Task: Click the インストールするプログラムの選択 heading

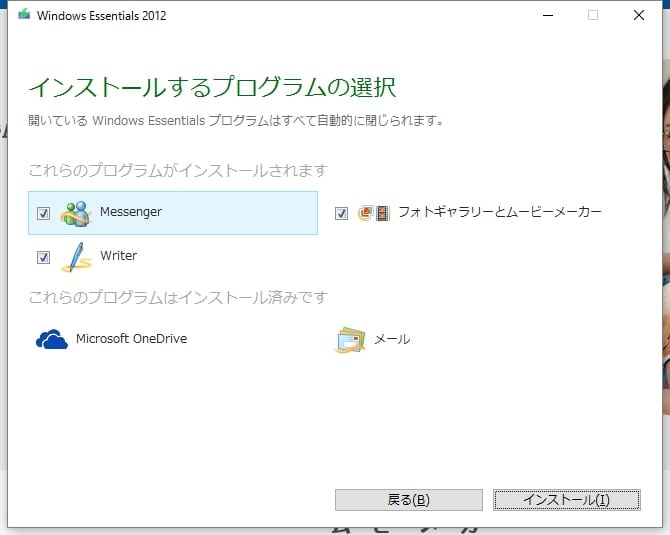Action: point(212,87)
